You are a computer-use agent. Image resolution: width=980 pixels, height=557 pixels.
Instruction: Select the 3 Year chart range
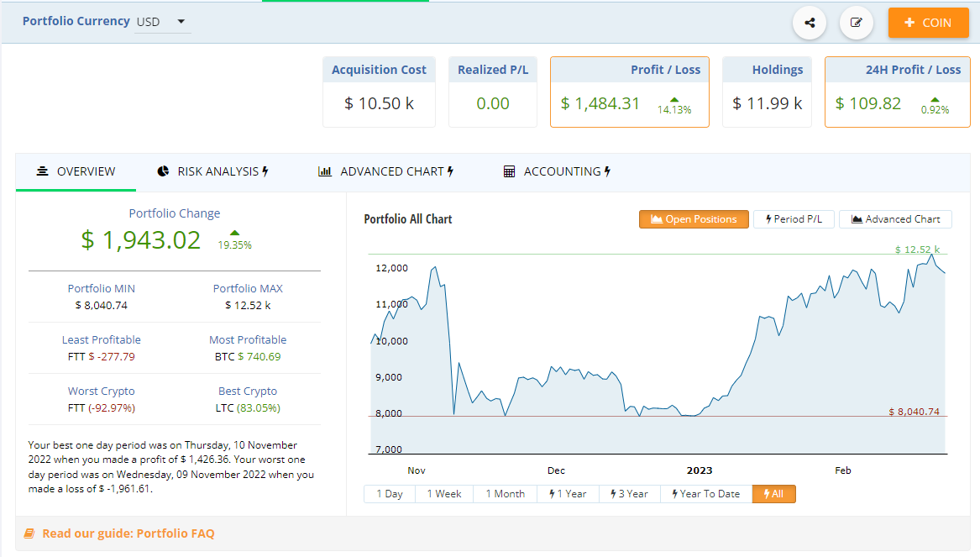[629, 494]
